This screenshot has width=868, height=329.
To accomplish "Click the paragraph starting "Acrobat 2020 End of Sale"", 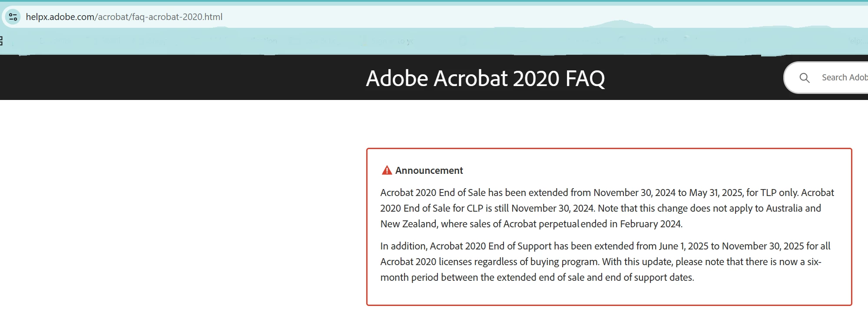I will click(x=607, y=208).
